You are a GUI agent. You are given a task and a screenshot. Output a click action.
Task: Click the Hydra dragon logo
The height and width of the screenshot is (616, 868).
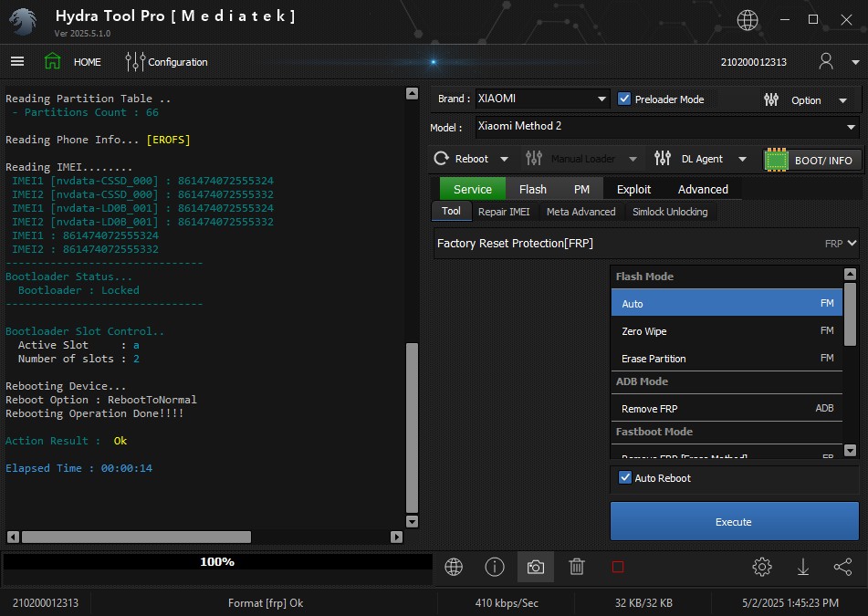coord(23,22)
